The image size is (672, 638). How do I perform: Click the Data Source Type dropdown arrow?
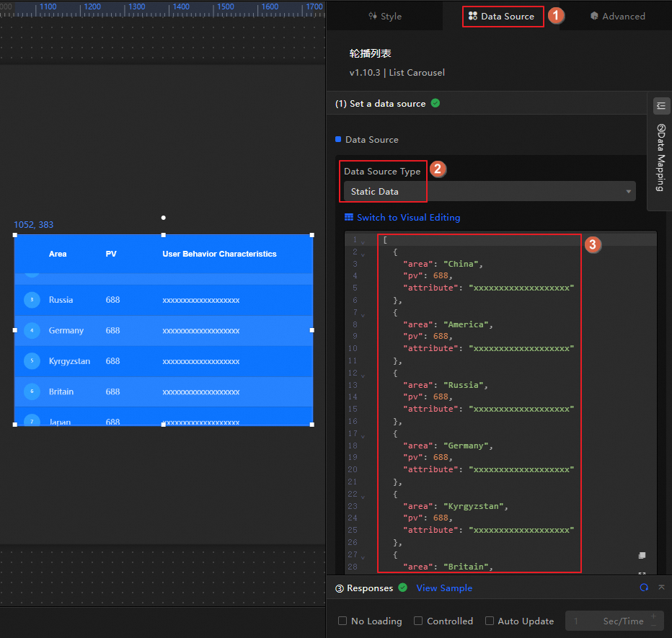pyautogui.click(x=628, y=192)
